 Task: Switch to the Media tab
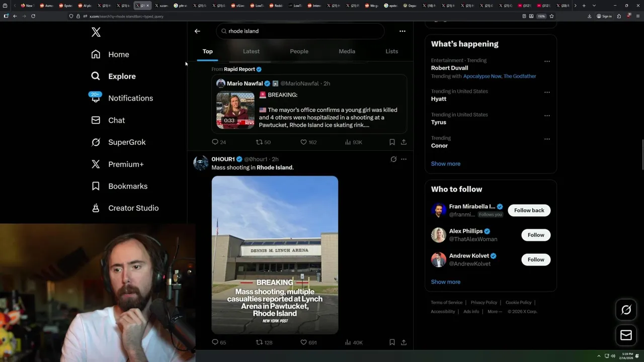[x=347, y=51]
